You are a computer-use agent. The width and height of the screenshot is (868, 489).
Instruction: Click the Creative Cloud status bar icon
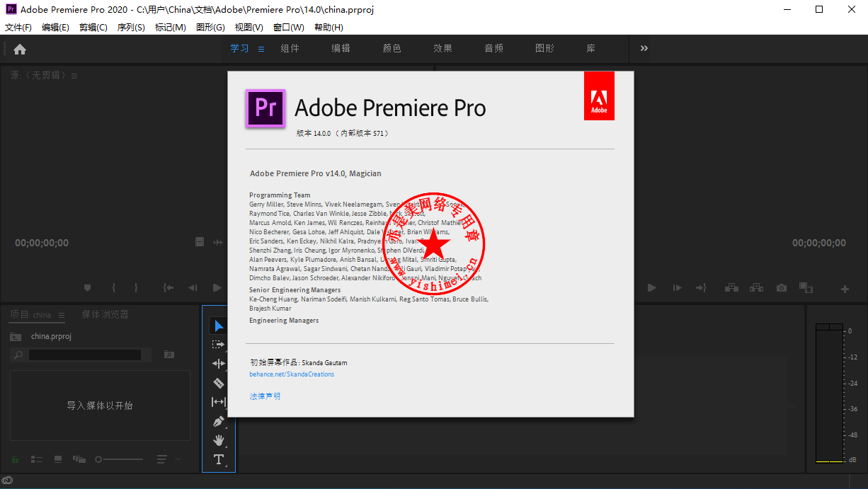7,481
